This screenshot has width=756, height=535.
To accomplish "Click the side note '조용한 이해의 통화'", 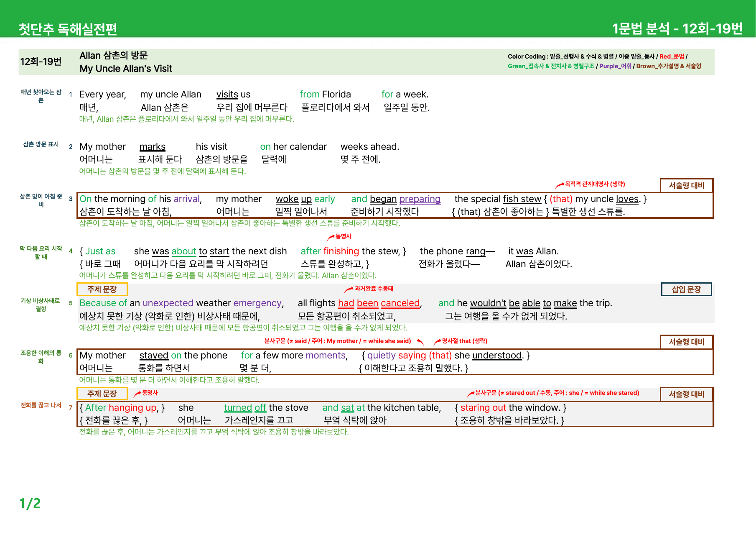I will click(41, 357).
